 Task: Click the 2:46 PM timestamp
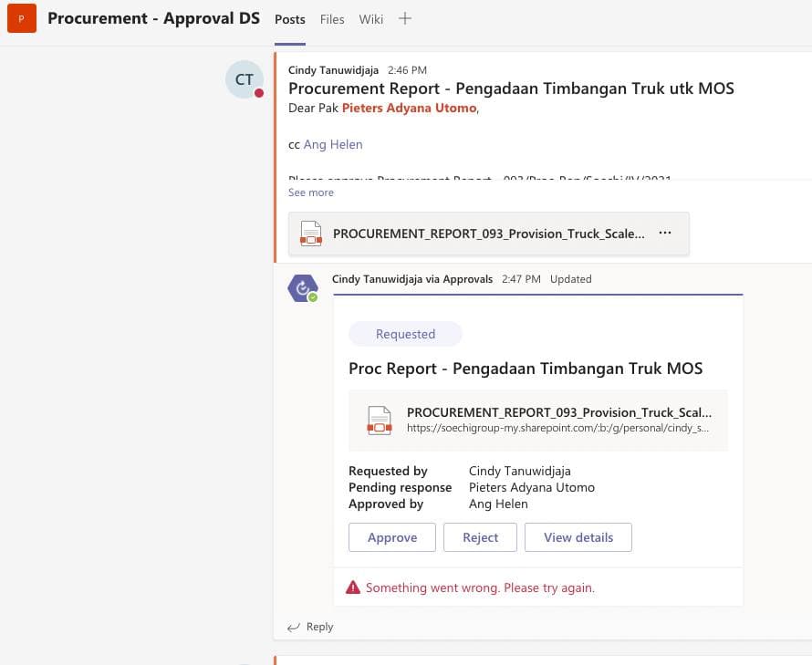[407, 70]
